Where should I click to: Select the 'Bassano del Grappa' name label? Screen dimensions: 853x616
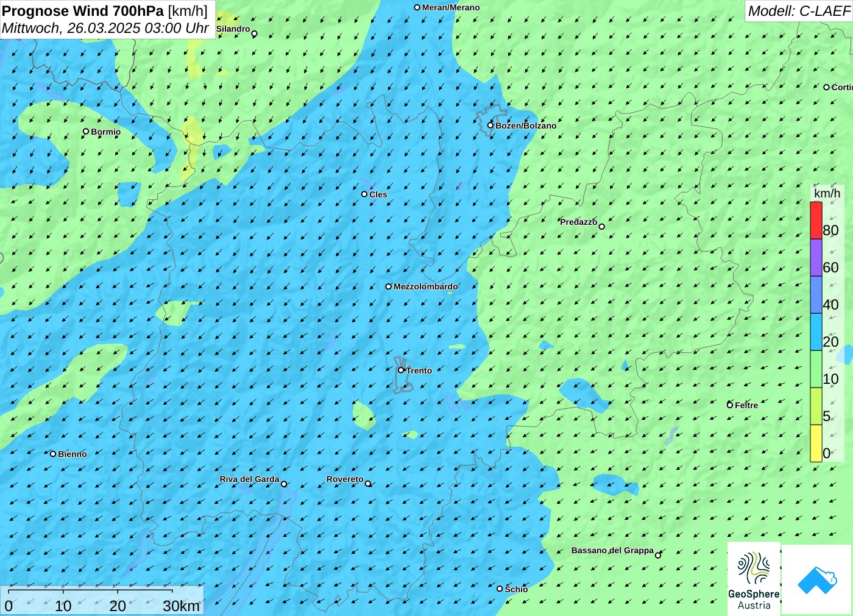coord(612,550)
